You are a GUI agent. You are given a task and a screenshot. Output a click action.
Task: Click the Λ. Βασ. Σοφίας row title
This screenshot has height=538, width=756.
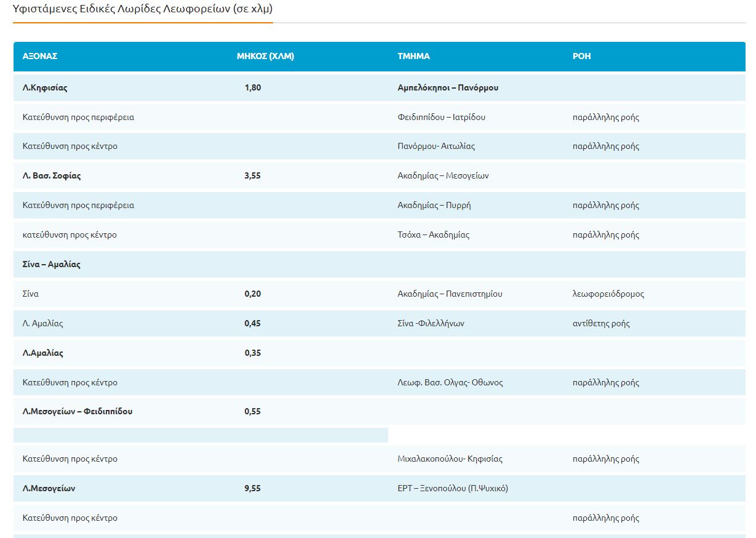[52, 176]
